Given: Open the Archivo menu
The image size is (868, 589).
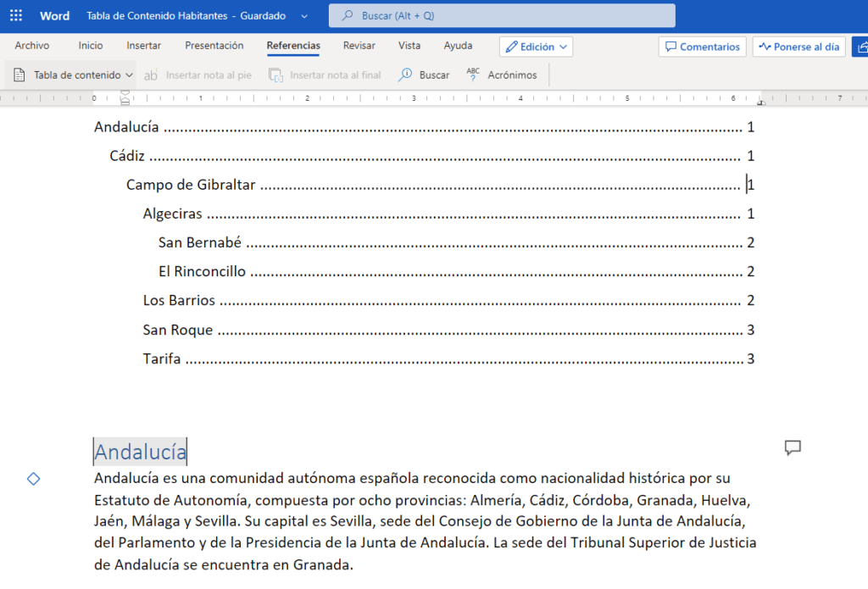Looking at the screenshot, I should (33, 46).
